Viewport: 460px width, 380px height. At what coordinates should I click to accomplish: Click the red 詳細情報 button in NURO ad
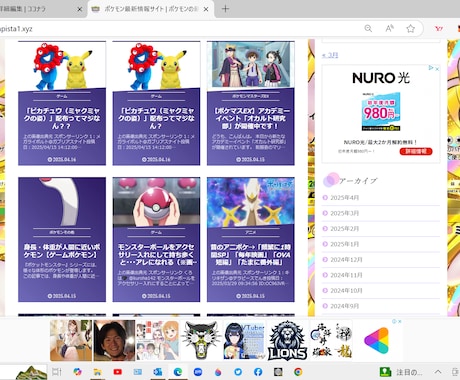[416, 151]
